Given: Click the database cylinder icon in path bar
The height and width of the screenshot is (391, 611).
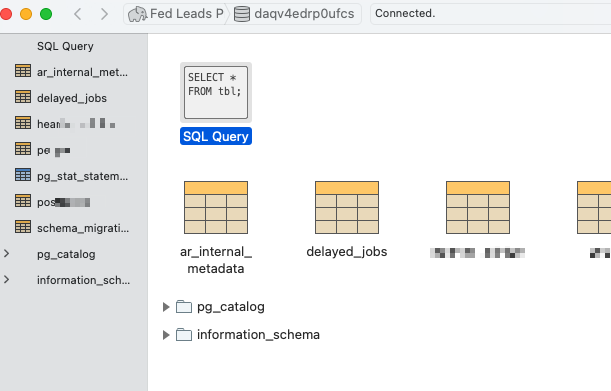Looking at the screenshot, I should (x=242, y=14).
